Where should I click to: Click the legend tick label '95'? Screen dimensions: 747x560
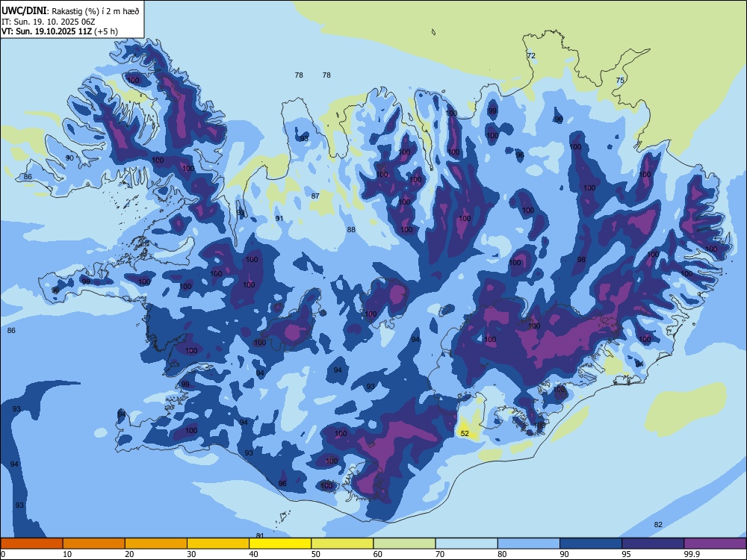[626, 554]
